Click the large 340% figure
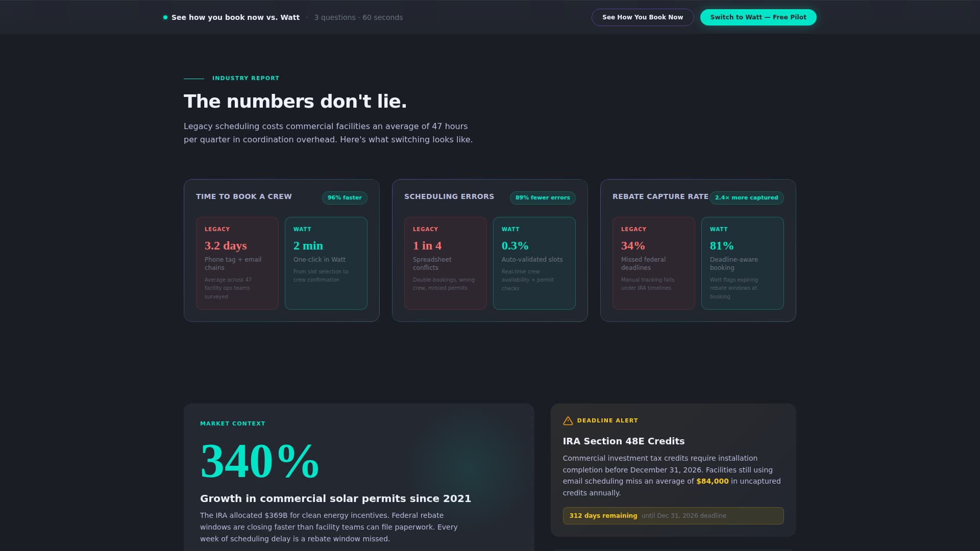 point(259,461)
